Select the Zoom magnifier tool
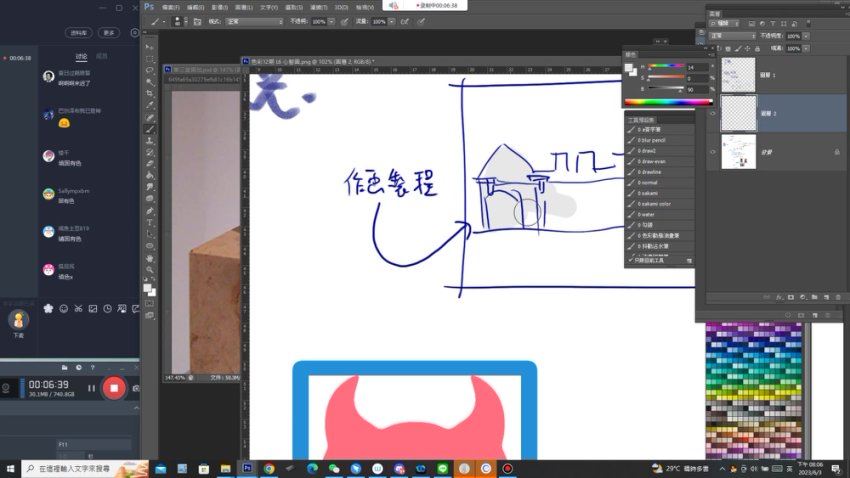 tap(150, 269)
